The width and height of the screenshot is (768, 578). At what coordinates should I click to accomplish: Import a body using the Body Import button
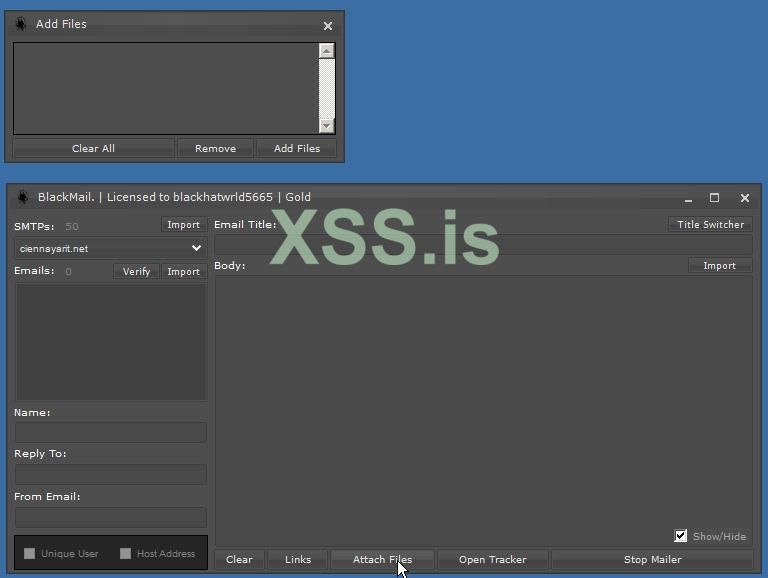(720, 265)
